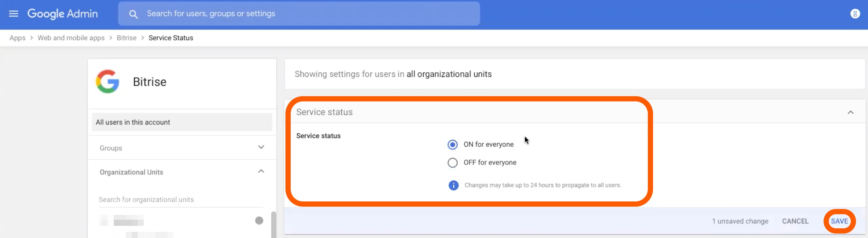Image resolution: width=868 pixels, height=238 pixels.
Task: Click the search magnifier icon
Action: [x=133, y=14]
